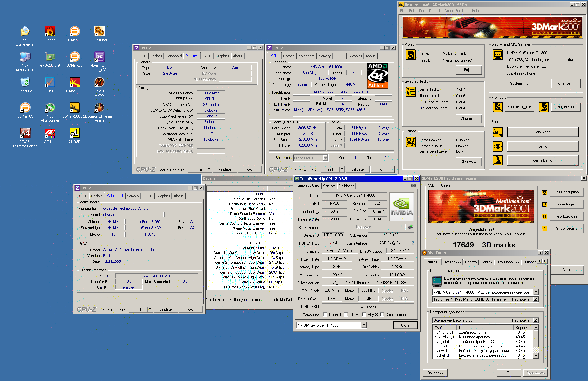588x381 pixels.
Task: Expand the CPU-Z Tools dropdown arrow
Action: click(209, 169)
